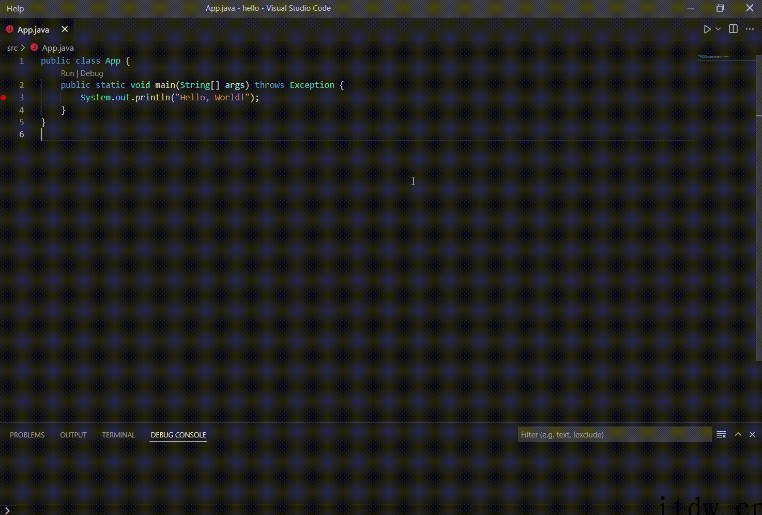Click the Exception keyword on line 2
Viewport: 762px width, 515px height.
312,85
